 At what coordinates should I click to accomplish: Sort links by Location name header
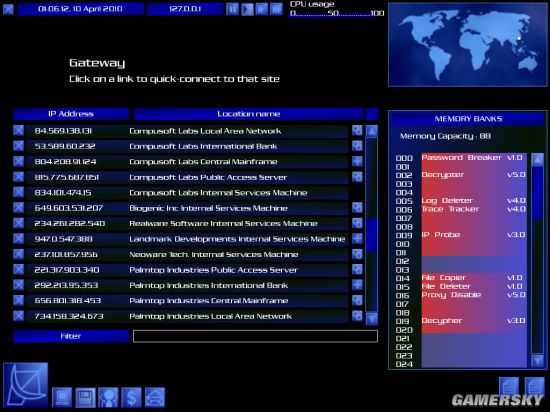click(x=248, y=114)
